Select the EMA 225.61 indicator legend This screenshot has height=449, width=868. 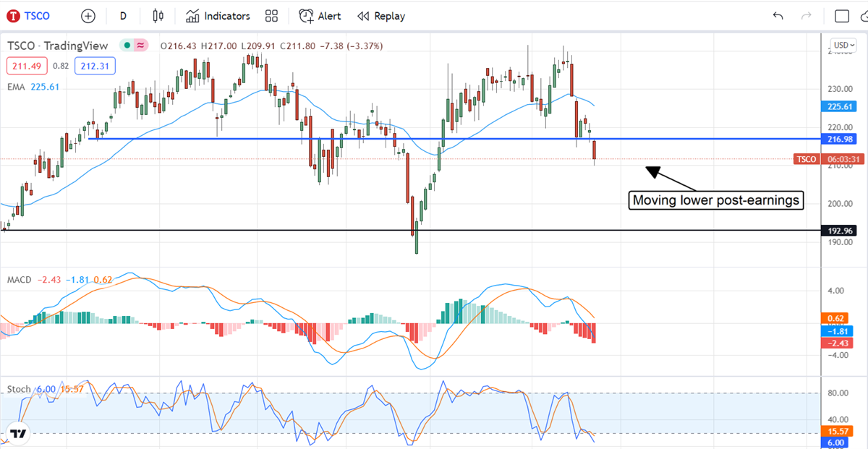pyautogui.click(x=34, y=87)
